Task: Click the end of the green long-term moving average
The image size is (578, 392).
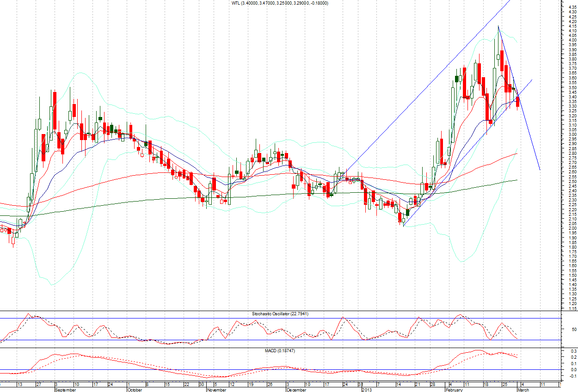Action: (x=517, y=180)
